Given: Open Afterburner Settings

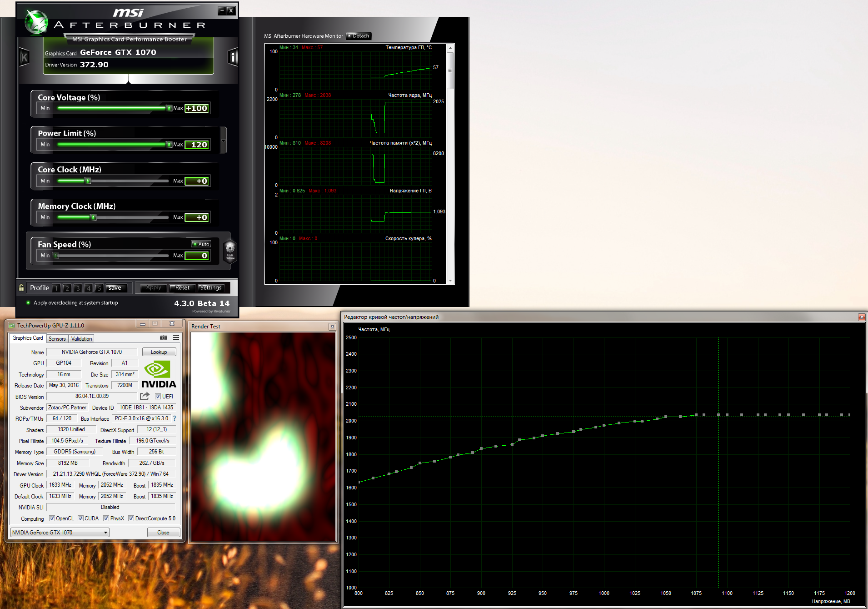Looking at the screenshot, I should pyautogui.click(x=211, y=288).
